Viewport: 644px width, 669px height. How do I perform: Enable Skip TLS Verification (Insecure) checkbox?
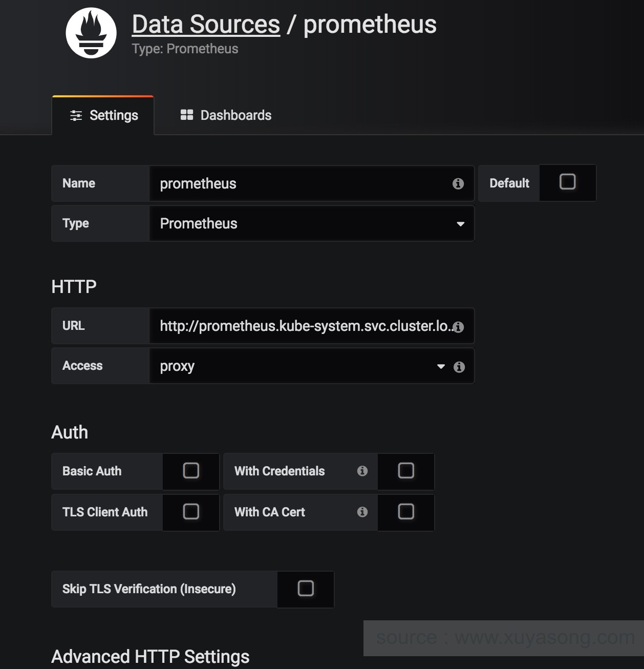(306, 588)
